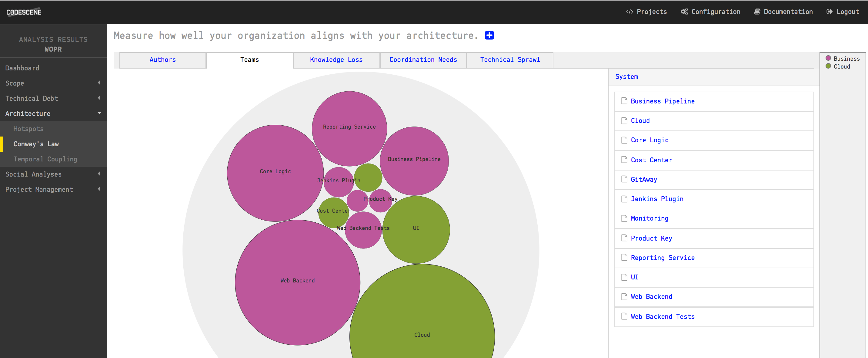
Task: Click the file icon next to Product Key
Action: coord(624,238)
